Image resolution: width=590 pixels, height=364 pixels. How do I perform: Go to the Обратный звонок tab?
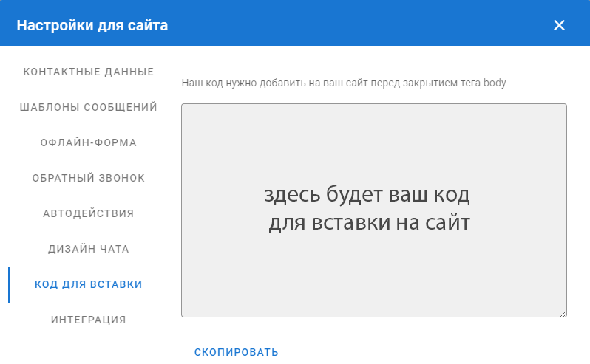pyautogui.click(x=89, y=178)
